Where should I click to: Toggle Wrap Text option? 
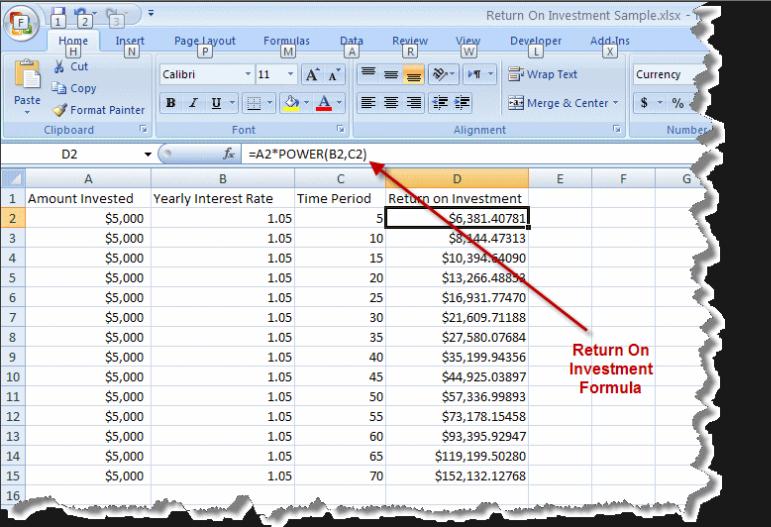[543, 74]
